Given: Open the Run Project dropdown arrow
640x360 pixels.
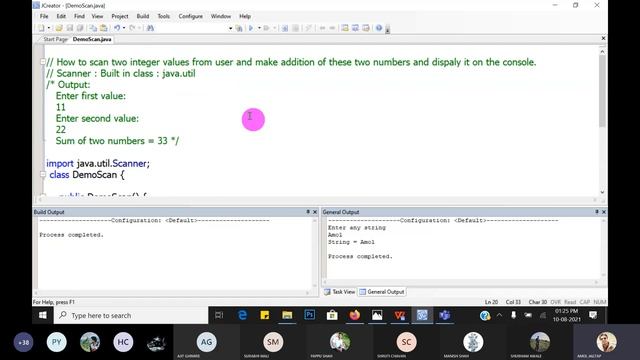Looking at the screenshot, I should [x=259, y=28].
